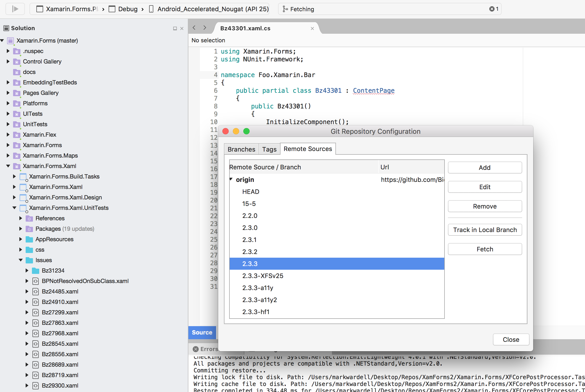Open the Debug configuration dropdown
The image size is (585, 392).
[123, 9]
